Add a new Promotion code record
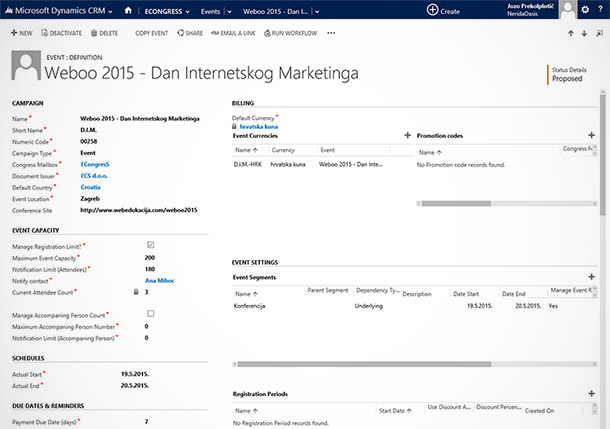This screenshot has width=610, height=429. coord(591,135)
